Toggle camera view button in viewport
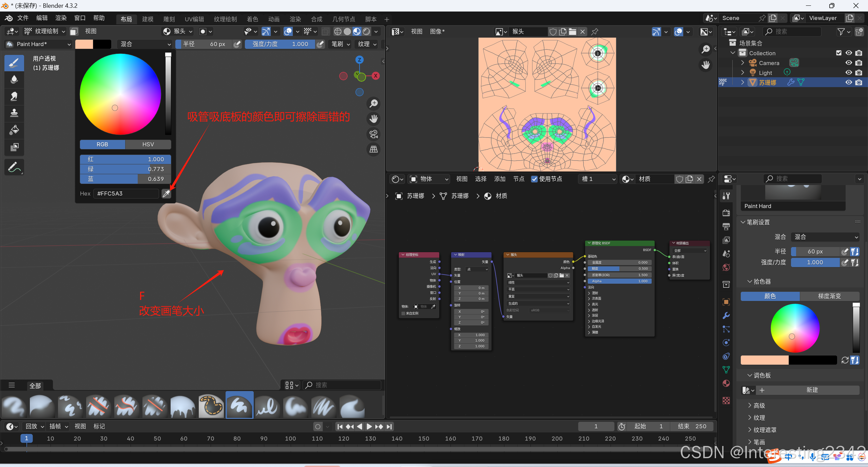Screen dimensions: 868x467 click(373, 134)
